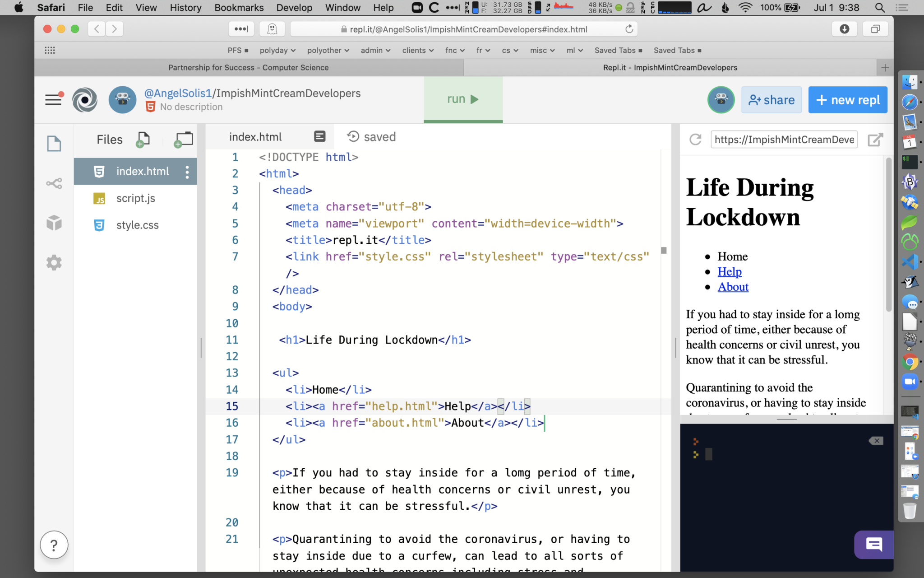Image resolution: width=924 pixels, height=578 pixels.
Task: Clear the console output
Action: (876, 441)
